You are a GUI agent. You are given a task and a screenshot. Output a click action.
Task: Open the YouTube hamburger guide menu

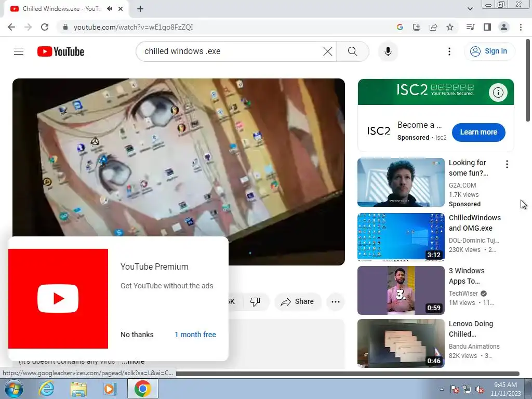[x=19, y=51]
